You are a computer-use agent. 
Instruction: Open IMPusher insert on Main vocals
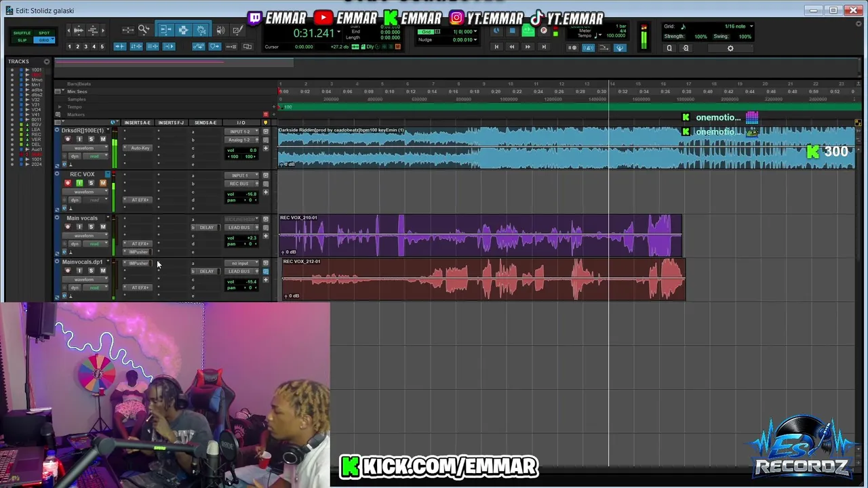pyautogui.click(x=138, y=251)
